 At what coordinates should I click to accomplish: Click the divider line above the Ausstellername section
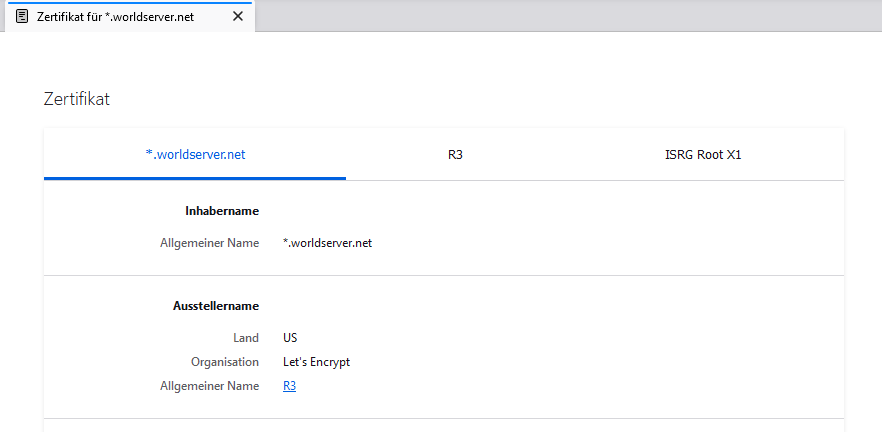point(444,275)
